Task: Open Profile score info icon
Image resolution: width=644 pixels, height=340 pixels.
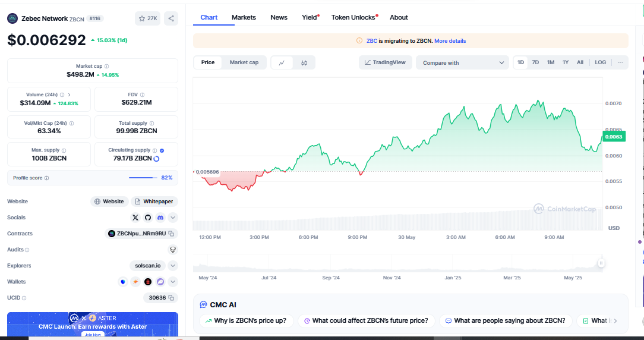Action: pos(46,178)
